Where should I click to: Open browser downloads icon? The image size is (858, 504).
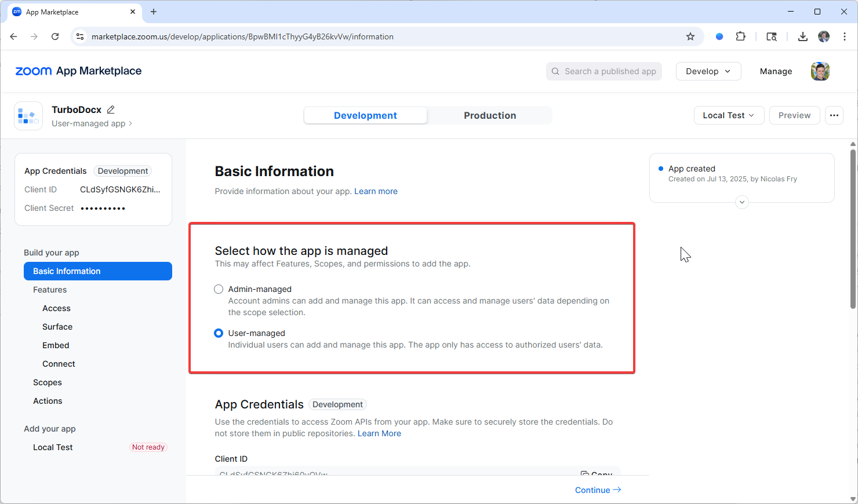[x=803, y=36]
